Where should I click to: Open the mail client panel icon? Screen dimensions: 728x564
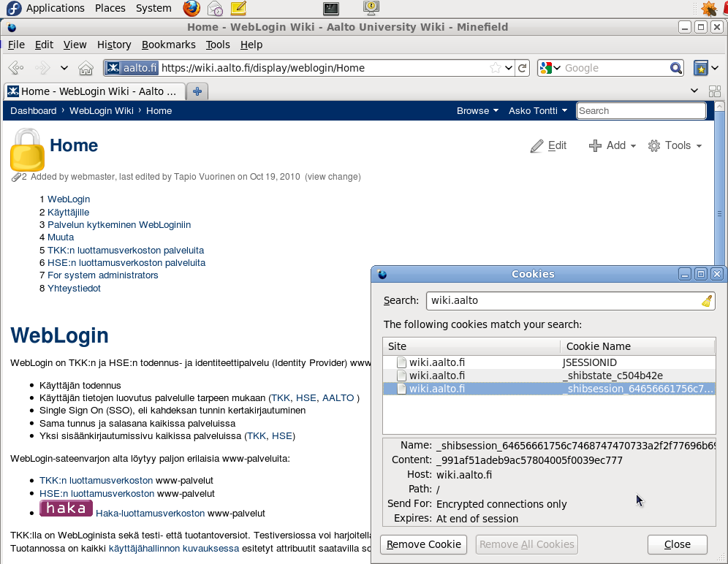214,8
